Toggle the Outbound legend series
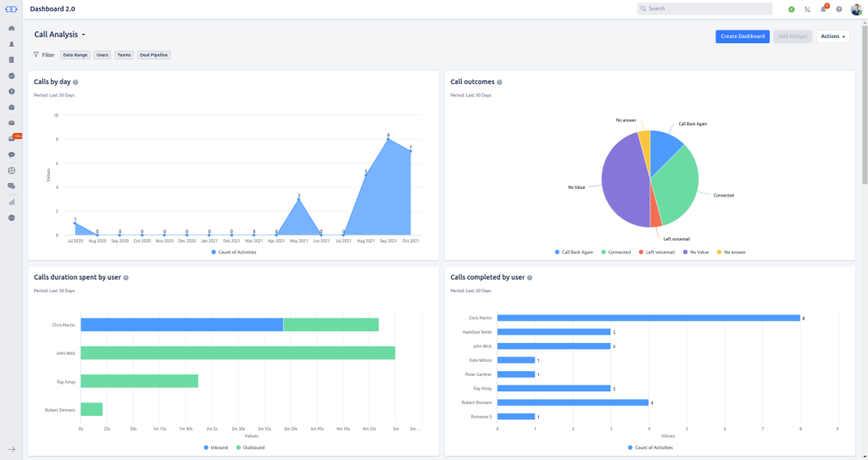The width and height of the screenshot is (868, 460). (250, 447)
